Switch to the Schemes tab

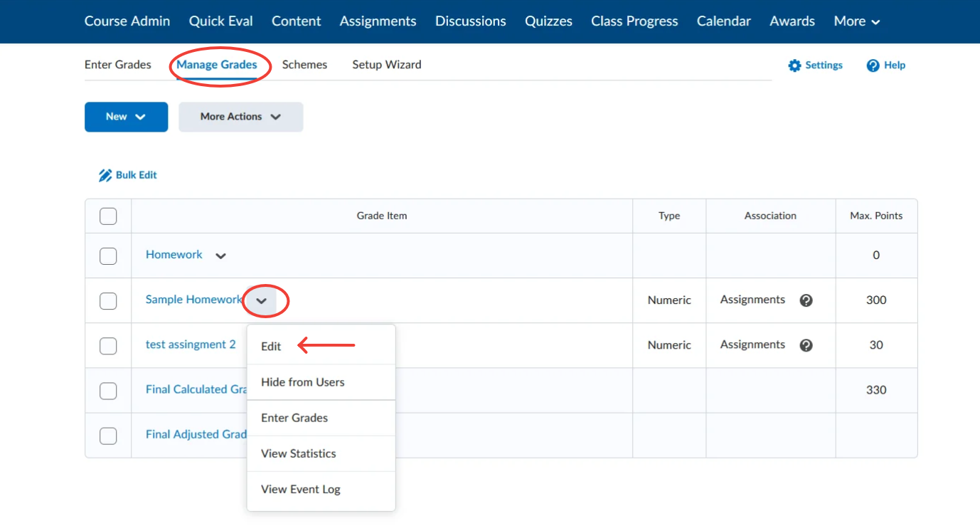tap(304, 64)
